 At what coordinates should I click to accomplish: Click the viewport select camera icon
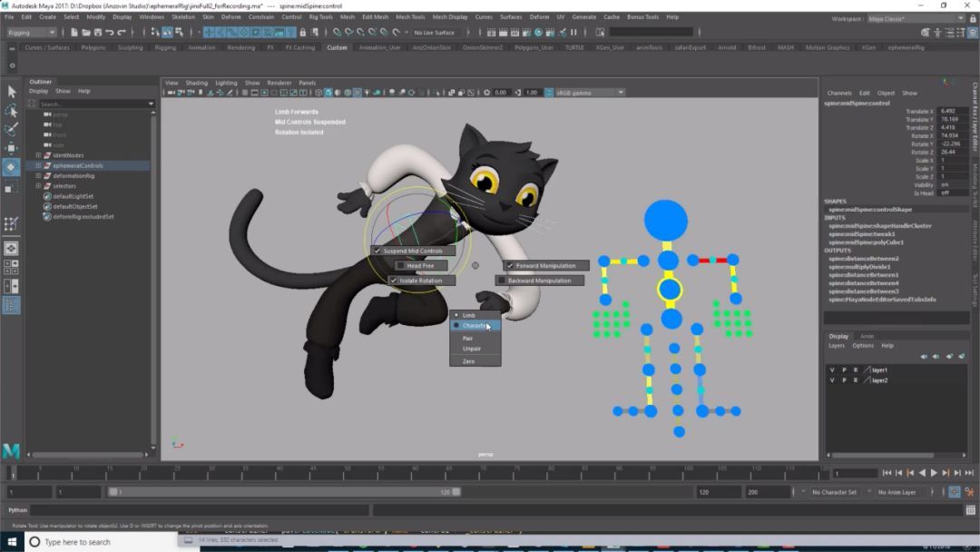pyautogui.click(x=171, y=93)
